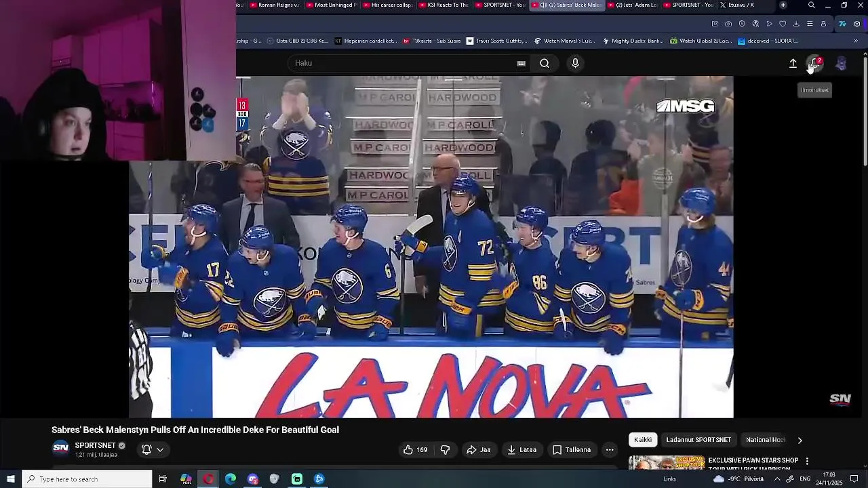The height and width of the screenshot is (488, 868).
Task: Show hidden system tray icons
Action: point(777,479)
